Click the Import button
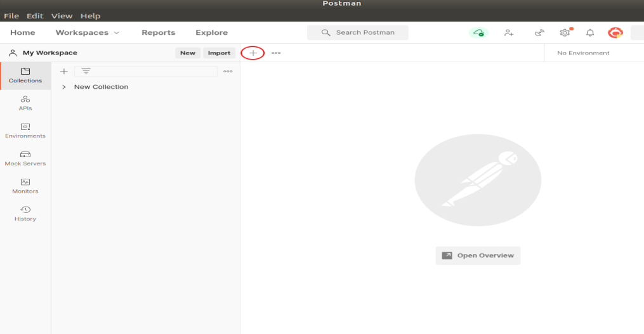 click(219, 53)
